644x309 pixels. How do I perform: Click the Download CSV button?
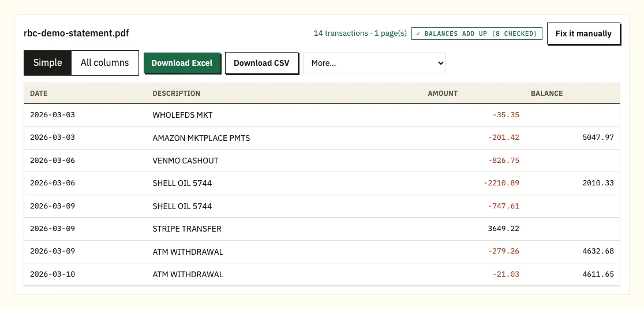[261, 64]
